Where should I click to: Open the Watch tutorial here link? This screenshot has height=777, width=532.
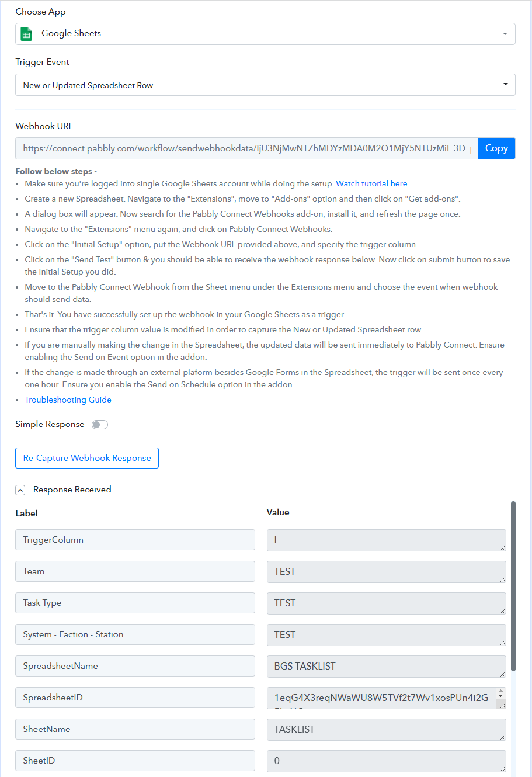(371, 183)
